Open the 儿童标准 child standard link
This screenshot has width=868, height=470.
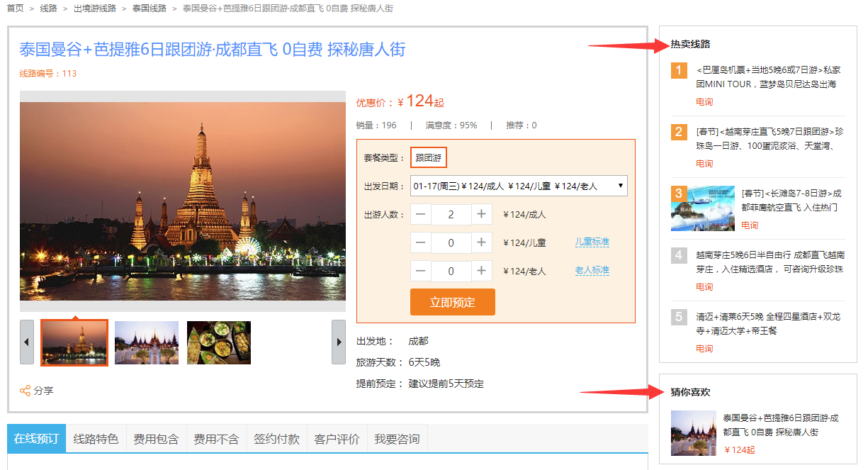coord(592,242)
